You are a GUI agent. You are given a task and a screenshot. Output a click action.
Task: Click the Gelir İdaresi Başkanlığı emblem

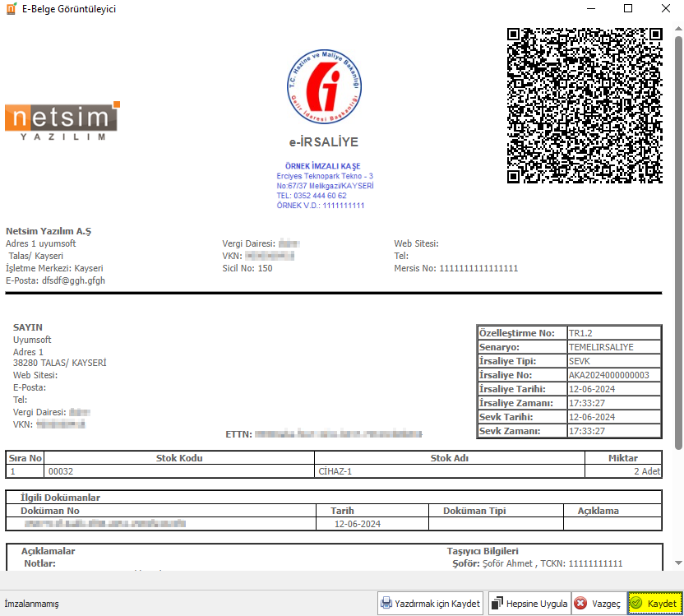tap(324, 86)
